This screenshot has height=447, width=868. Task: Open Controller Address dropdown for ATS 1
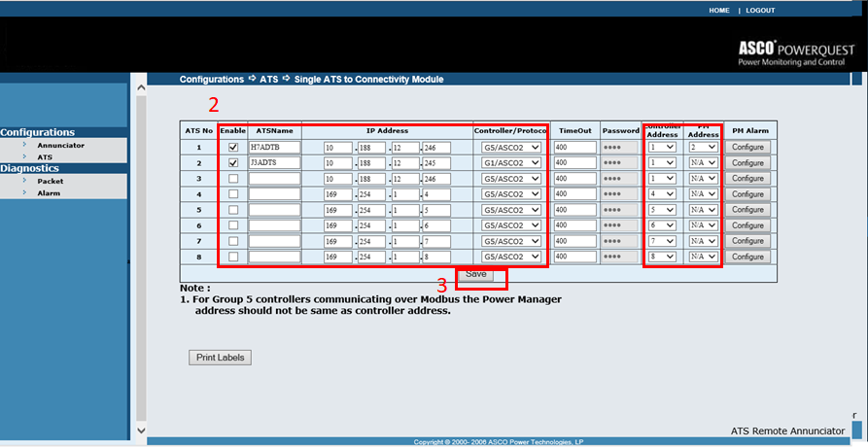click(663, 148)
